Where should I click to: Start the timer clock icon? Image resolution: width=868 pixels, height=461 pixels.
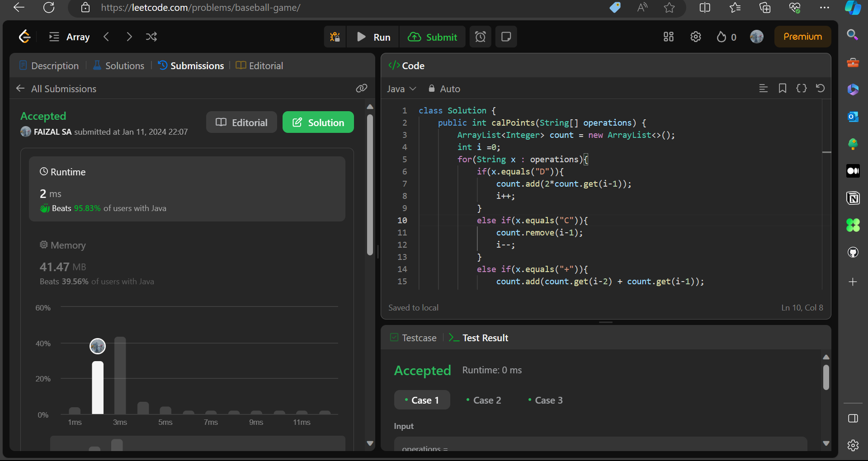click(x=480, y=37)
